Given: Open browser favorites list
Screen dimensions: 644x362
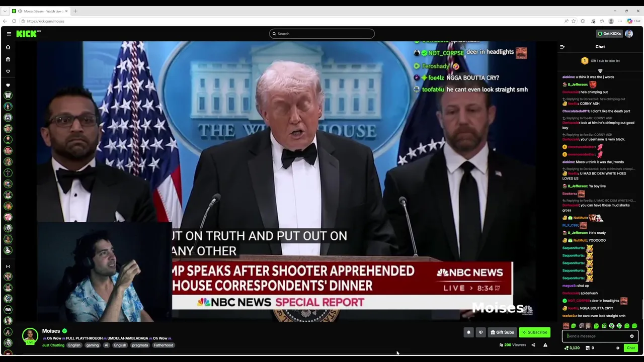Looking at the screenshot, I should coord(602,21).
